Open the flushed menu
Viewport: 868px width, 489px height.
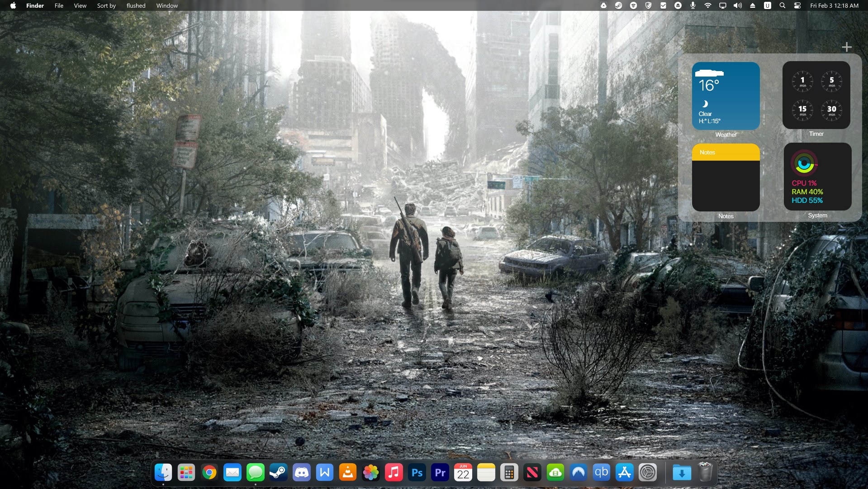point(136,5)
